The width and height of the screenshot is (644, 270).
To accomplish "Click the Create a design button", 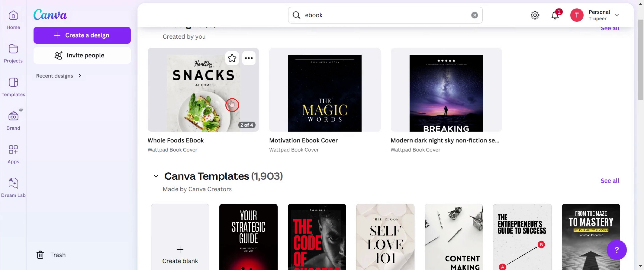I will pyautogui.click(x=82, y=35).
